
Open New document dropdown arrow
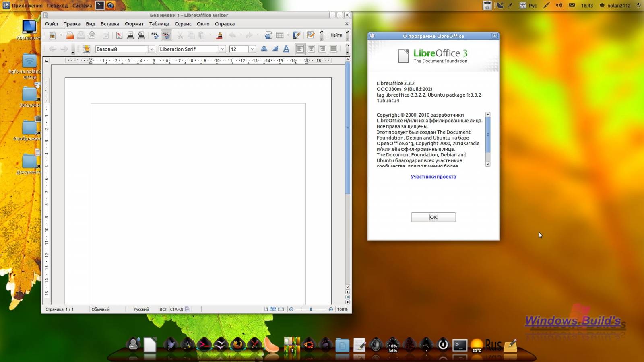(61, 35)
